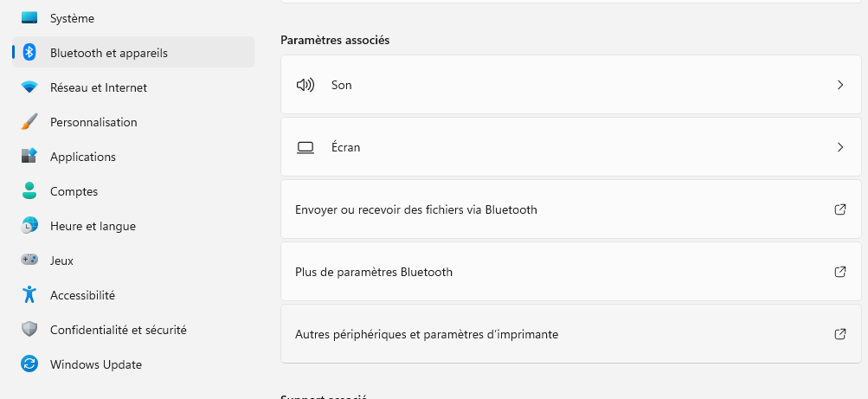Screen dimensions: 868x399
Task: Expand the Écran row chevron
Action: [x=840, y=147]
